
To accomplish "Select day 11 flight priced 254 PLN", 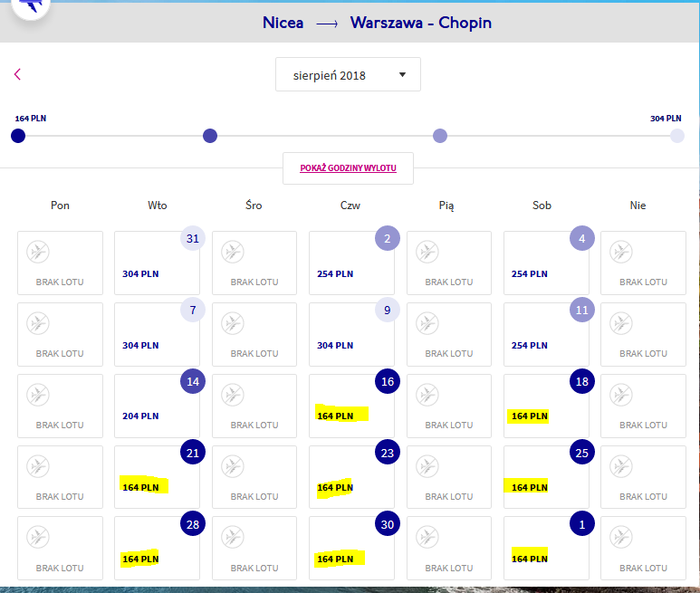I will point(546,334).
